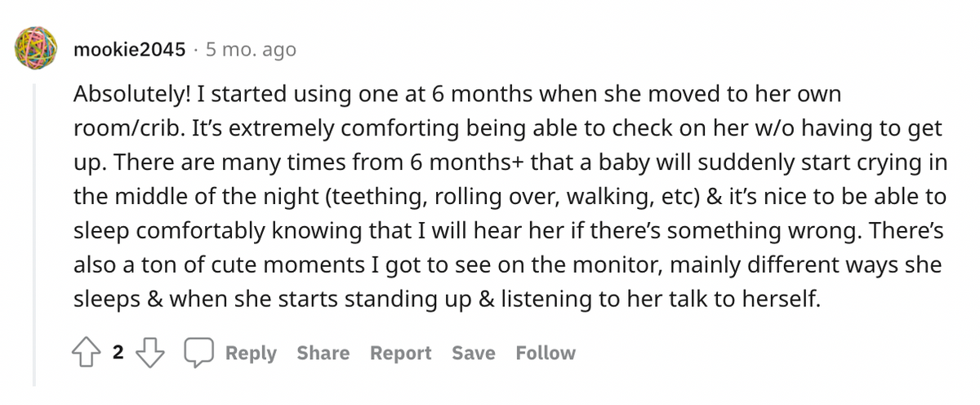Image resolution: width=980 pixels, height=405 pixels.
Task: Click the "5 mo. ago" timestamp
Action: (x=251, y=50)
